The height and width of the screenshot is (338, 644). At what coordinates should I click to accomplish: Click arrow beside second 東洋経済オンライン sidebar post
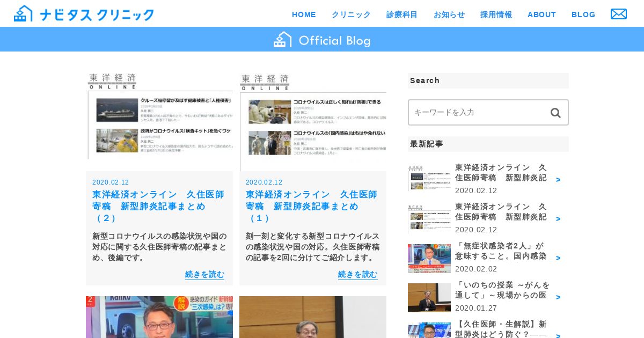(558, 219)
